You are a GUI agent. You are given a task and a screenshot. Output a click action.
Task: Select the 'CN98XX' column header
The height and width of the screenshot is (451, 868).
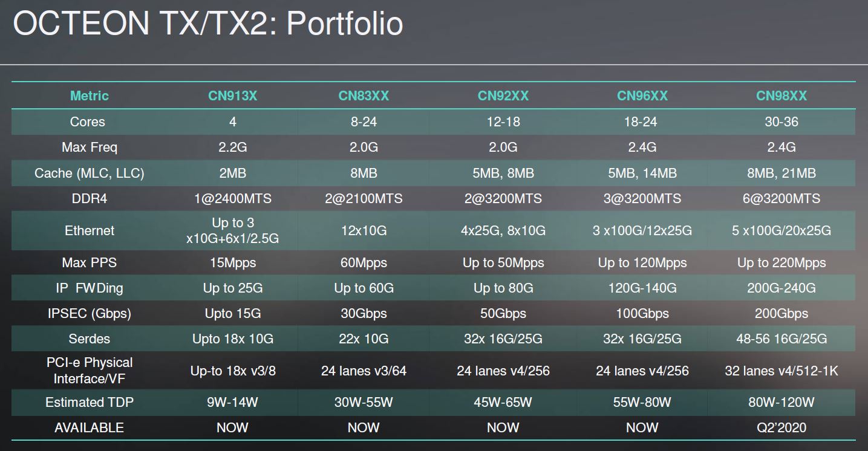(x=782, y=96)
